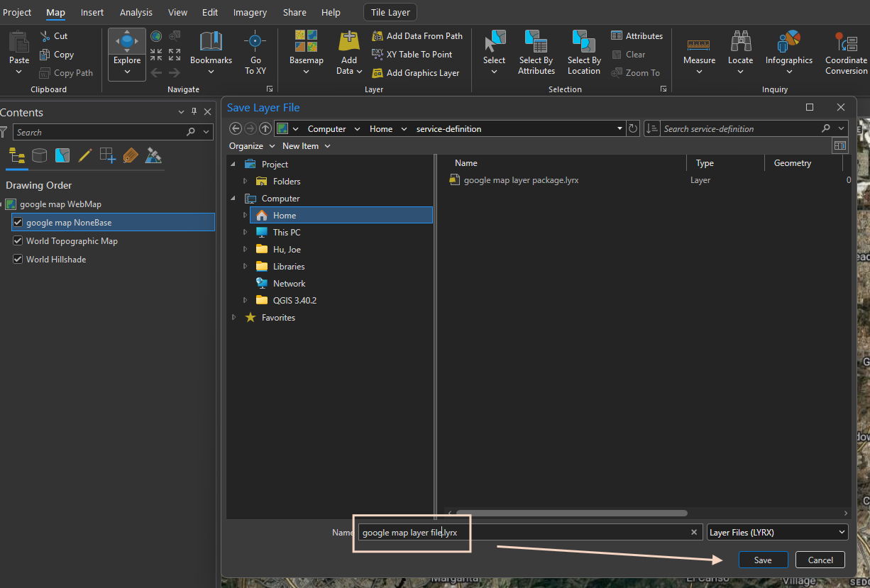Switch to the Analysis ribbon tab

136,13
